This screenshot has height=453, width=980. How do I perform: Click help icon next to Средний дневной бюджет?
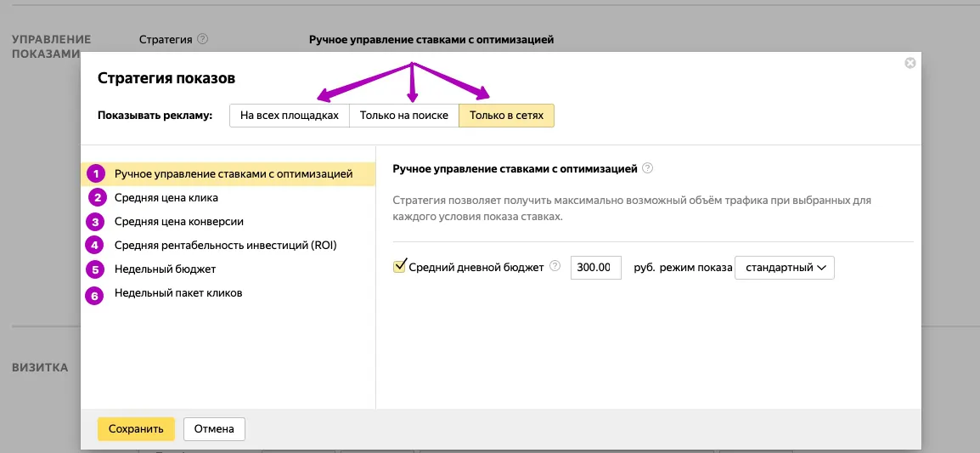[555, 267]
